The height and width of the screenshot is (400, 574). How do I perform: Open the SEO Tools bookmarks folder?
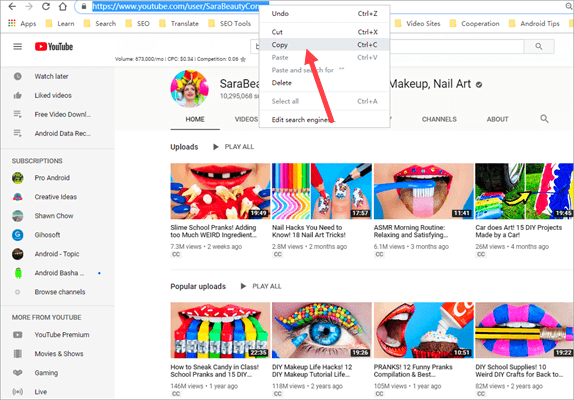point(230,23)
